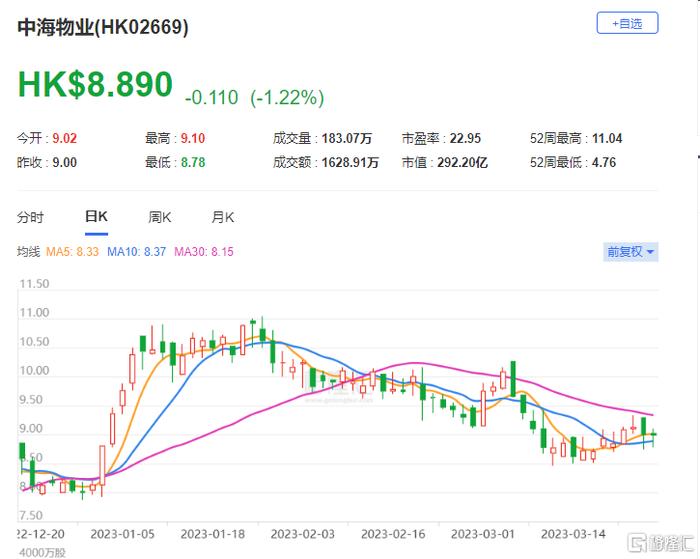Click the 今开 opening price 9.02

click(x=65, y=138)
